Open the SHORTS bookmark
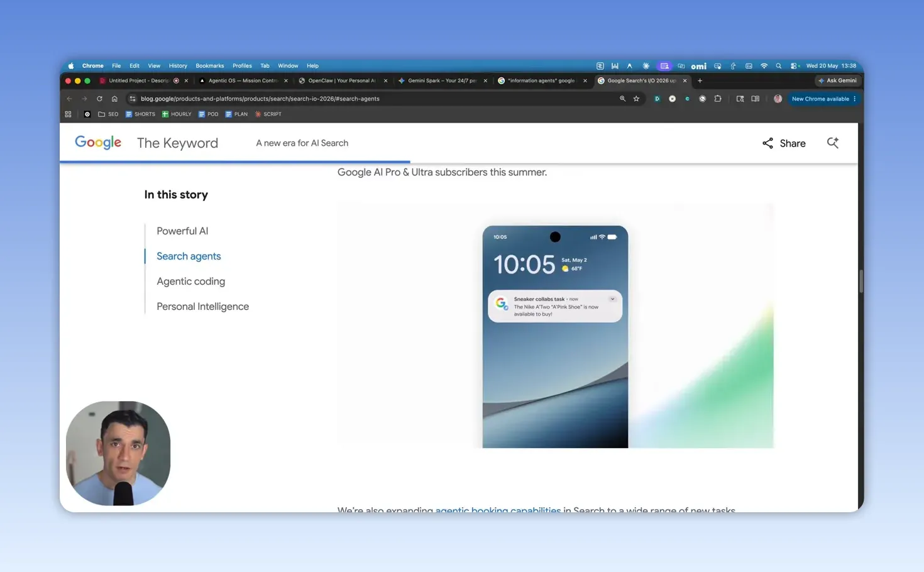Image resolution: width=924 pixels, height=572 pixels. pyautogui.click(x=140, y=114)
